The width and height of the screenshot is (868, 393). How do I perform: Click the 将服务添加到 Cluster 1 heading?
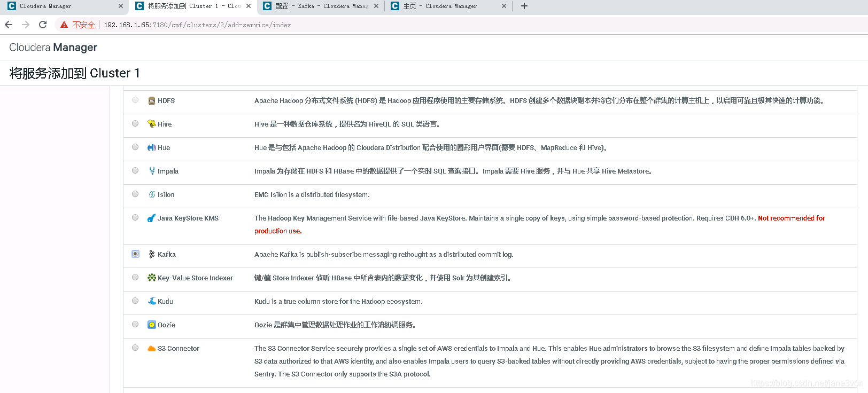[x=75, y=73]
